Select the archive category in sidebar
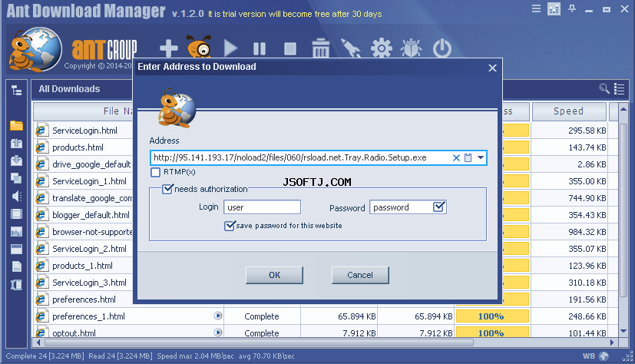The image size is (635, 364). [x=17, y=285]
